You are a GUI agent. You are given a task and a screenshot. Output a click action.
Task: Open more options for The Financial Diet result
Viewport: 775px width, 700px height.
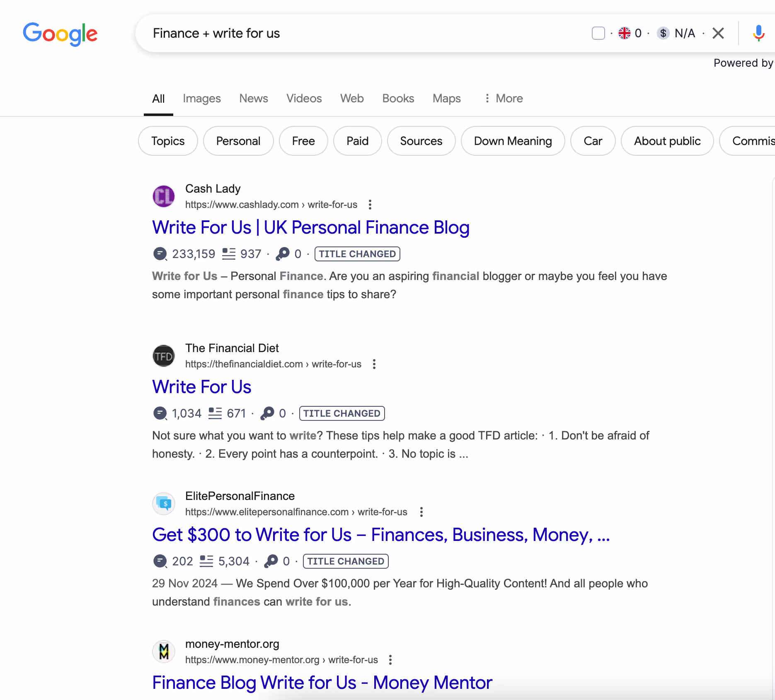point(374,364)
